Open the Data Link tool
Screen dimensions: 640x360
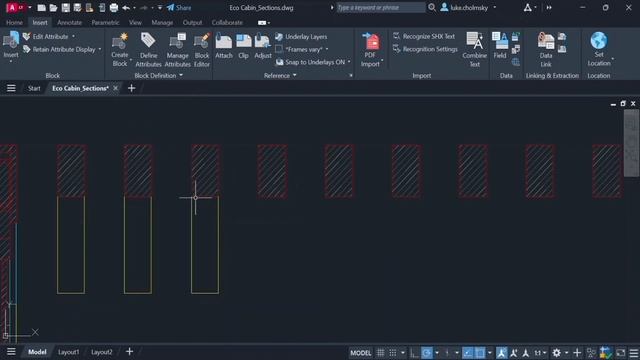(545, 50)
